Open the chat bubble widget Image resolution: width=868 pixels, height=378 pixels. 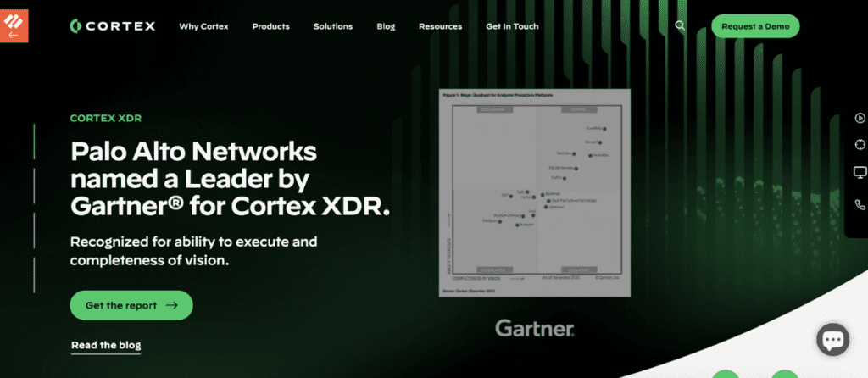click(833, 339)
